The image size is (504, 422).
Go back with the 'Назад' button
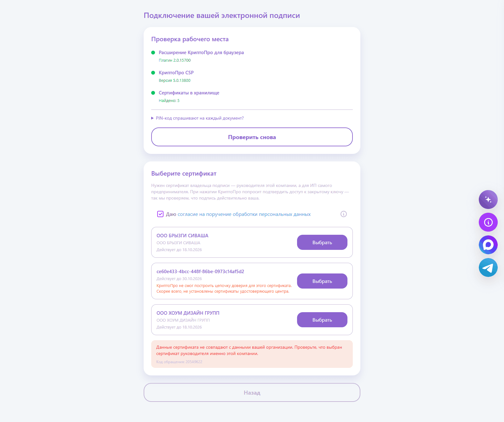click(x=252, y=392)
